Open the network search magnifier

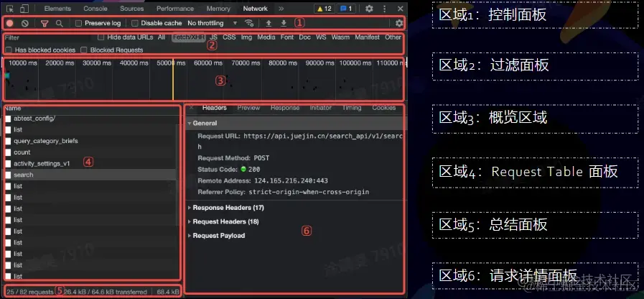[x=60, y=24]
